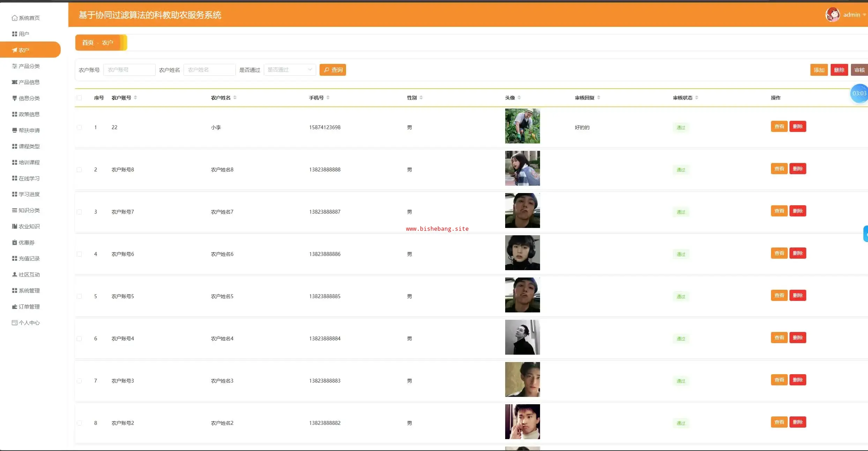Toggle the select-all checkbox in table header
This screenshot has width=868, height=451.
tap(79, 98)
